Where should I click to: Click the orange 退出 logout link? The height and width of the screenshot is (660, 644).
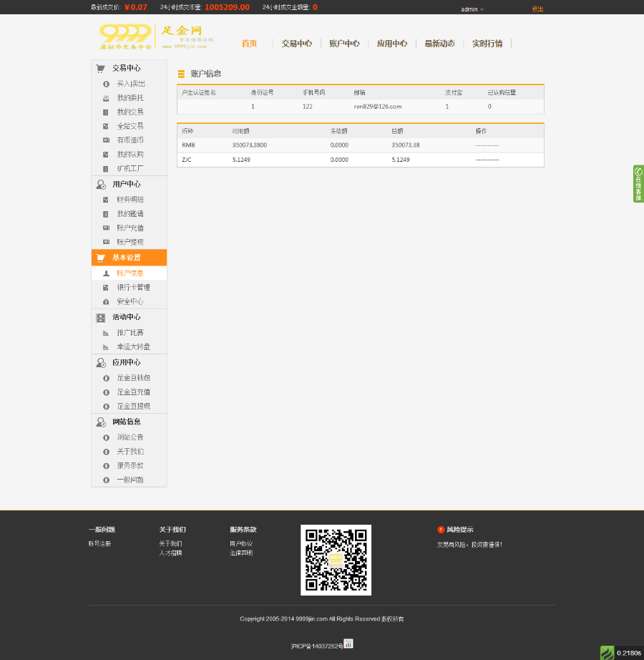[537, 9]
